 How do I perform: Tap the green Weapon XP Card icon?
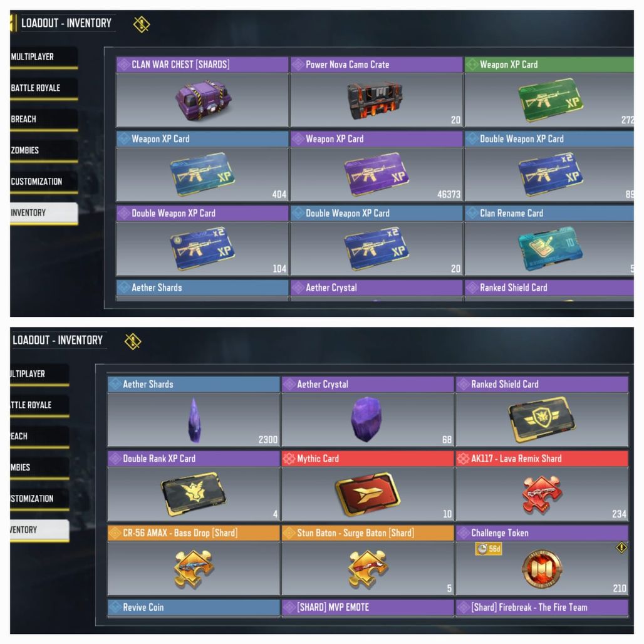(x=551, y=100)
